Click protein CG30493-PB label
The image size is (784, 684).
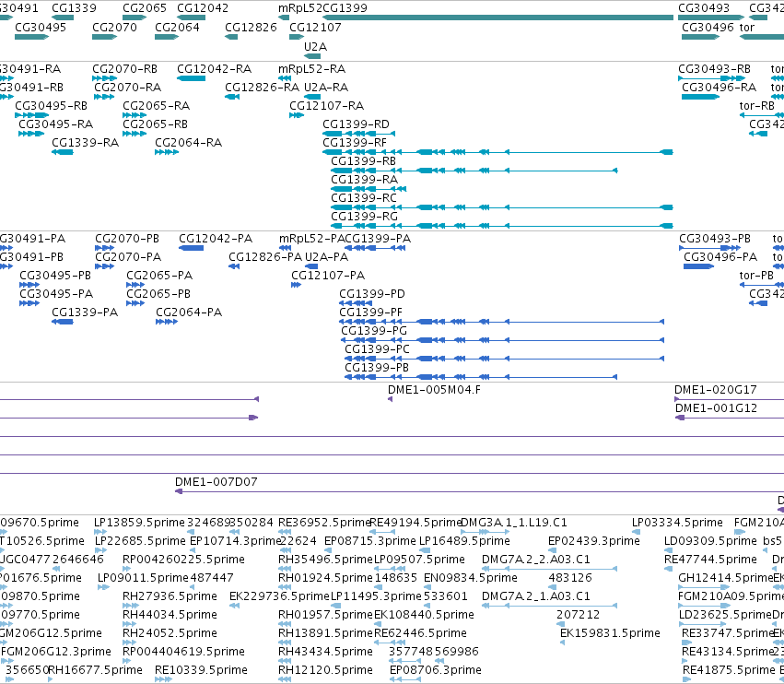point(715,239)
